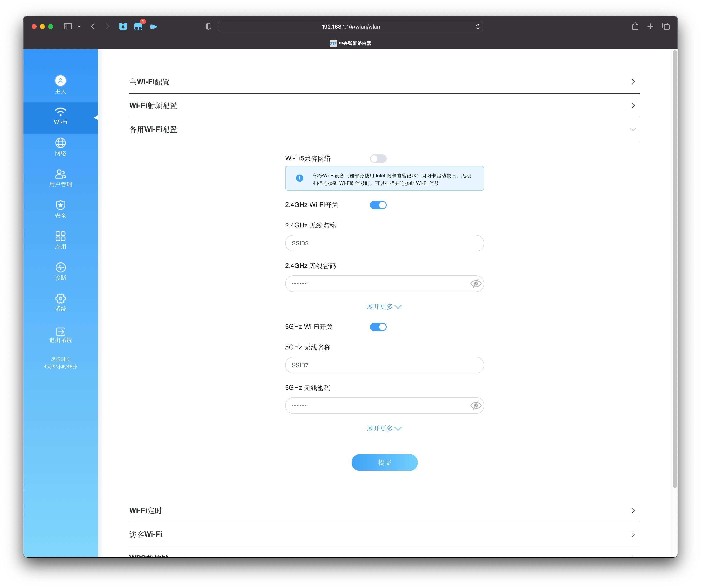Open a new tab with the plus icon
Screen dimensions: 701x588
point(650,26)
